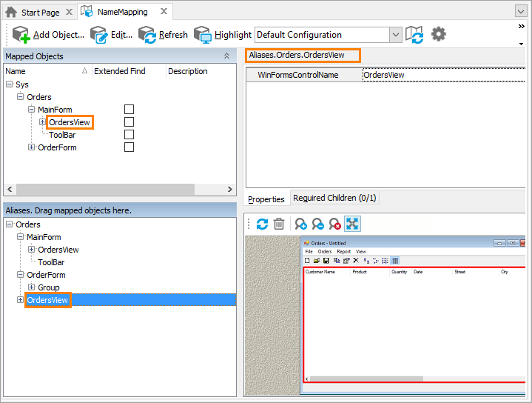
Task: Highlight the selected object on screen
Action: coord(223,35)
